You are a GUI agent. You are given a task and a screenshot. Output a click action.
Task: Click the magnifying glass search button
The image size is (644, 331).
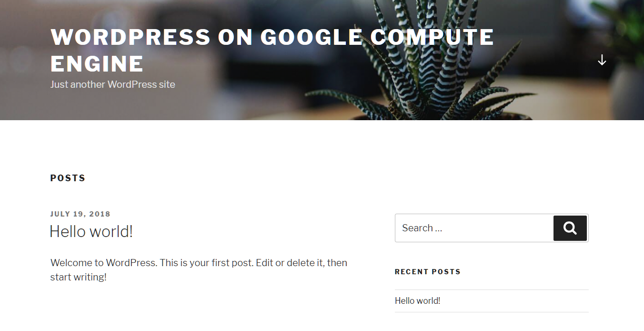coord(570,228)
